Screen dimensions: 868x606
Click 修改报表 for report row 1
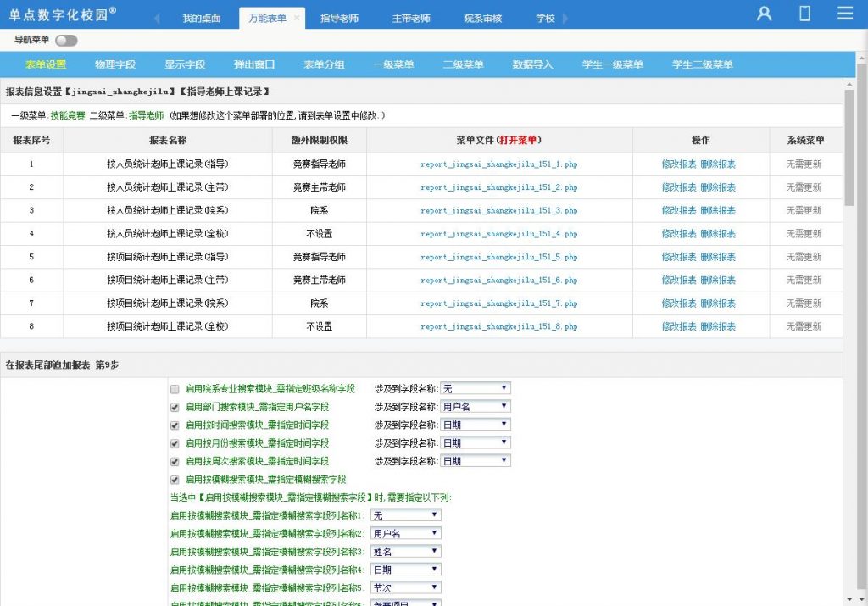tap(679, 164)
